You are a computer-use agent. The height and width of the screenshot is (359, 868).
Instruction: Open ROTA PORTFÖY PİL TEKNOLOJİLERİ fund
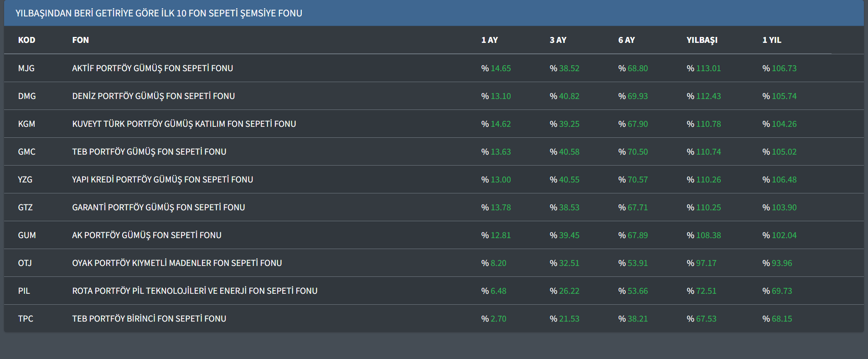coord(195,291)
